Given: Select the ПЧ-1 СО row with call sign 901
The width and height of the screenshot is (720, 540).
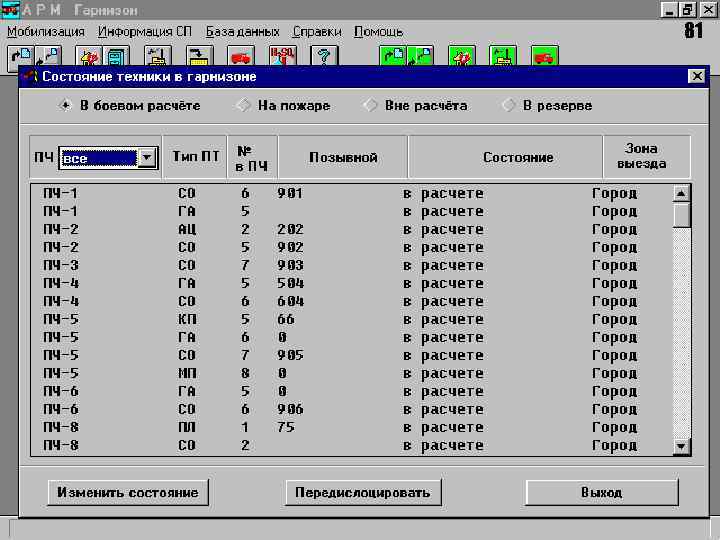Looking at the screenshot, I should pos(352,193).
